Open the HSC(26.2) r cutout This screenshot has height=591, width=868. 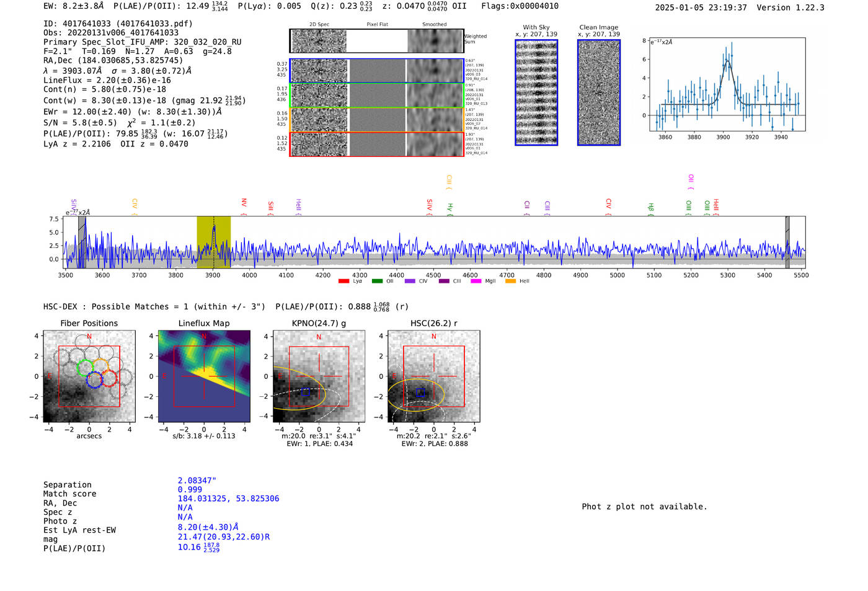coord(433,376)
